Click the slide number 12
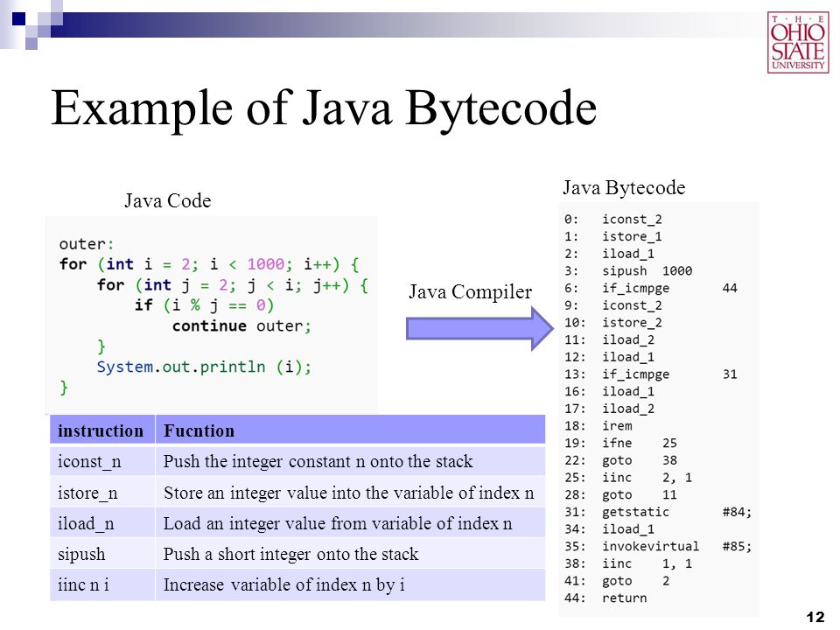Image resolution: width=840 pixels, height=630 pixels. [x=815, y=617]
